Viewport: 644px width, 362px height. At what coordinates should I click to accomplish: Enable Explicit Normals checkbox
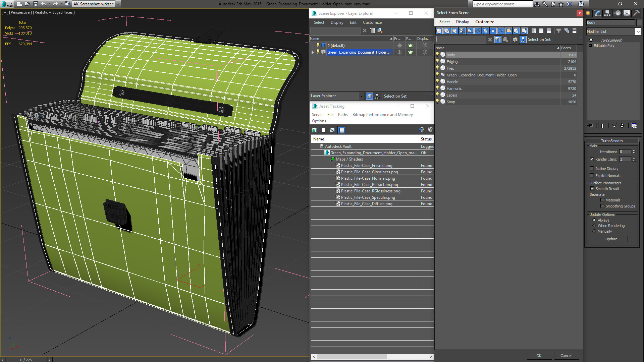pos(592,176)
